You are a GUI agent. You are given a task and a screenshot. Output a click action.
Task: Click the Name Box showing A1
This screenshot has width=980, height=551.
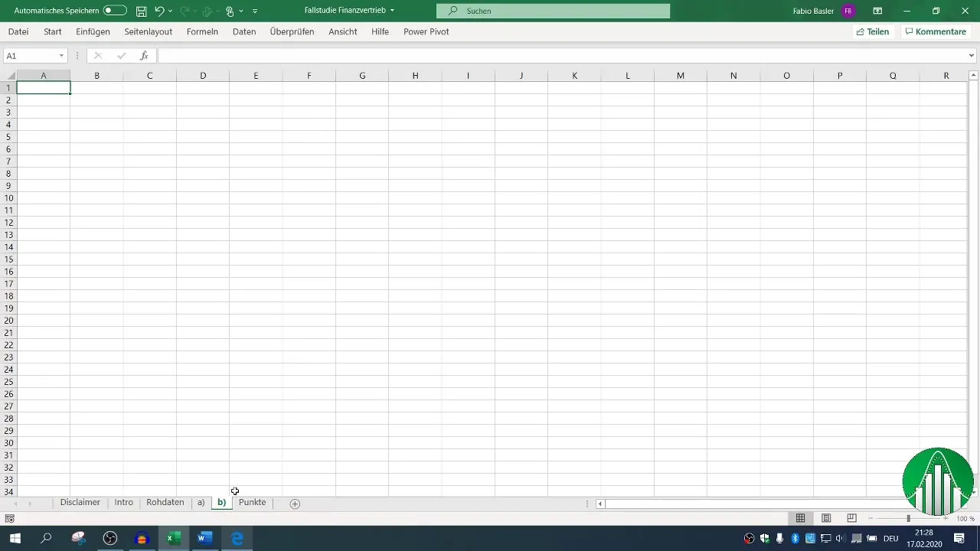31,56
